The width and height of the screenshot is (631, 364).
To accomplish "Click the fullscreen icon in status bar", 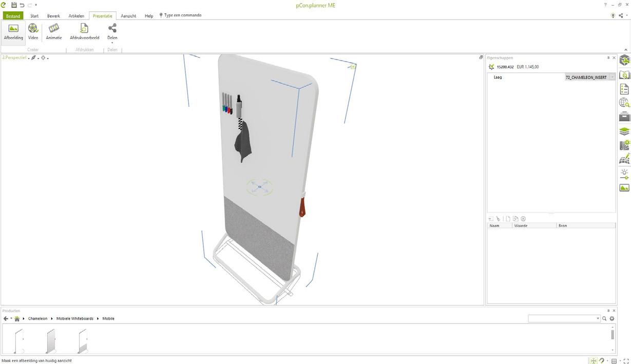I will point(626,361).
